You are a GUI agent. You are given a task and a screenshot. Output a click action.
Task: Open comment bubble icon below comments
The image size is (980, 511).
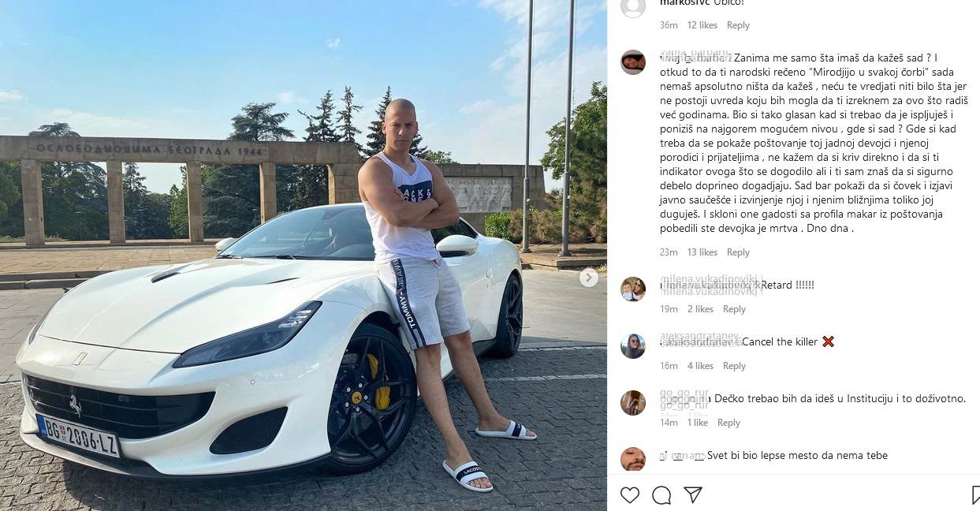pyautogui.click(x=661, y=494)
